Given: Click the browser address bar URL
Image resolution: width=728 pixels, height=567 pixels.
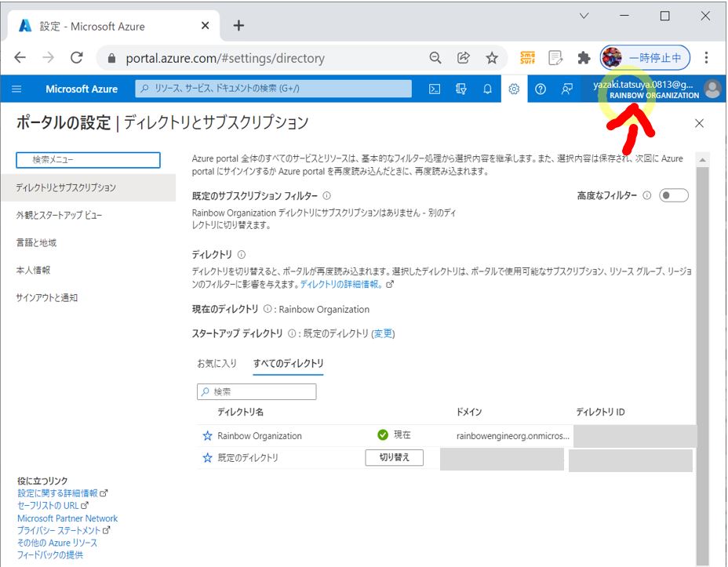Looking at the screenshot, I should click(225, 58).
